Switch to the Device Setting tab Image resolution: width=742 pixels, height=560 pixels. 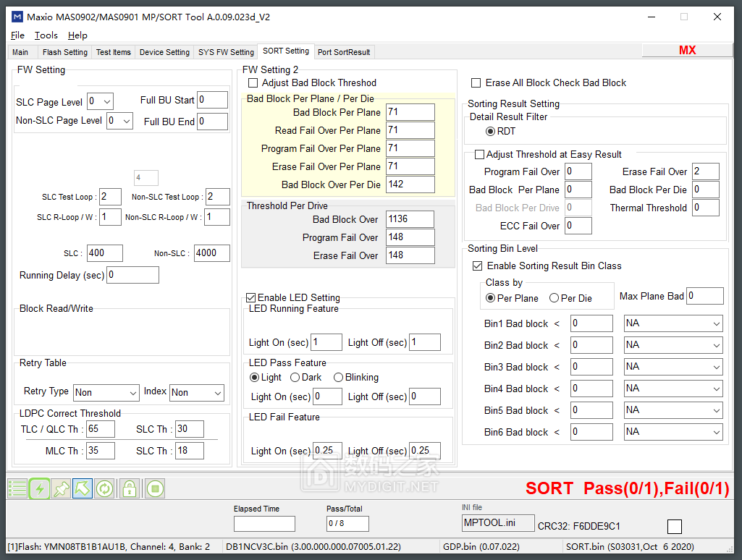tap(164, 52)
